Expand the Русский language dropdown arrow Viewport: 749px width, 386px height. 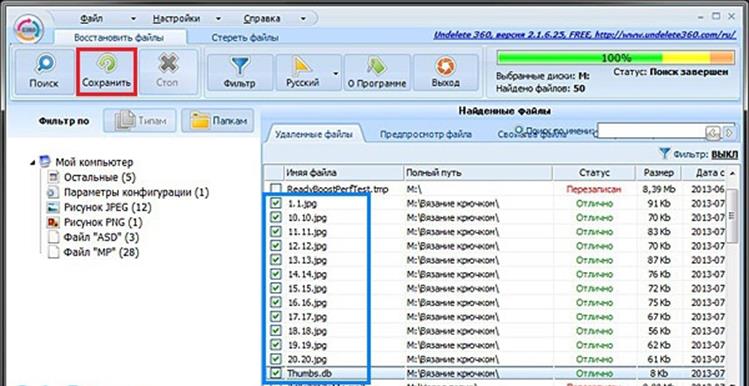pyautogui.click(x=336, y=73)
